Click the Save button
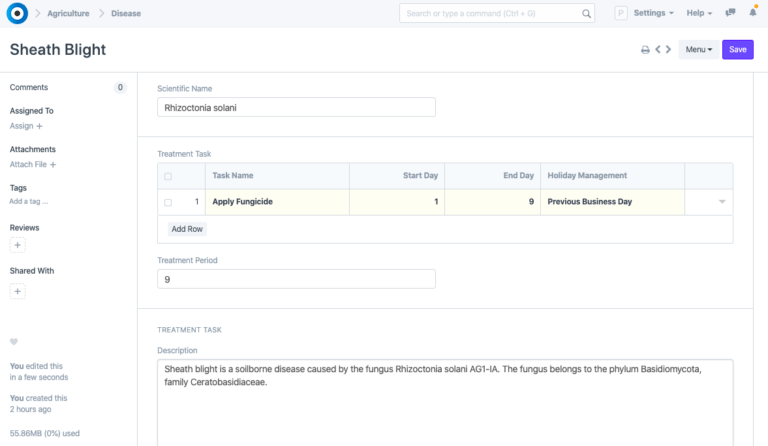 737,50
